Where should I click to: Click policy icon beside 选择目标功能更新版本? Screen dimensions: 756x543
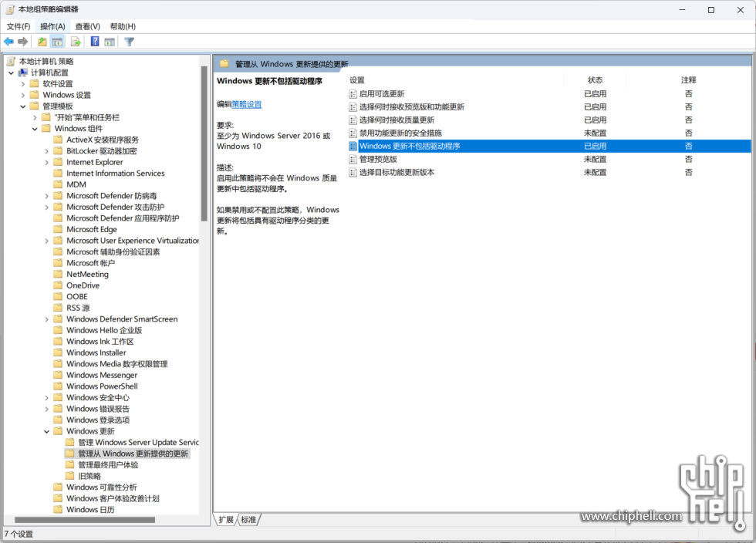pos(353,172)
